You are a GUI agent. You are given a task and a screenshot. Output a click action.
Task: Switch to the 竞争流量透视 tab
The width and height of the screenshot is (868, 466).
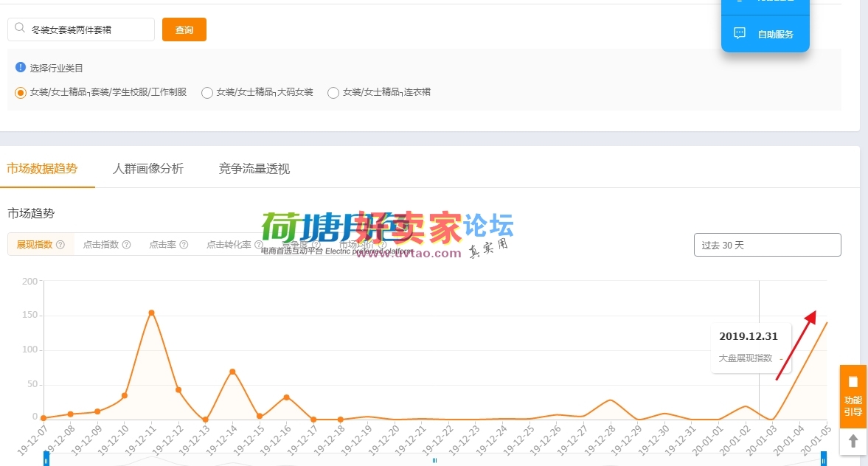254,169
